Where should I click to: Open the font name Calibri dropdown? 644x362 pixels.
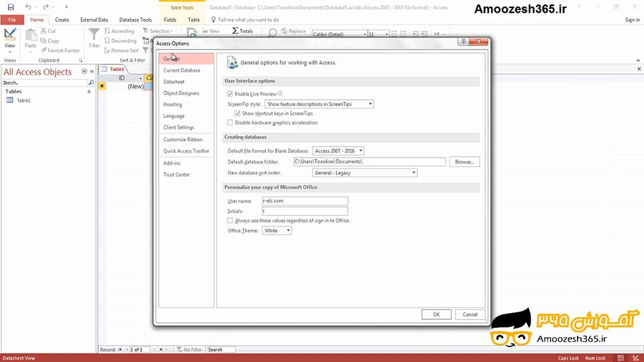(x=364, y=34)
